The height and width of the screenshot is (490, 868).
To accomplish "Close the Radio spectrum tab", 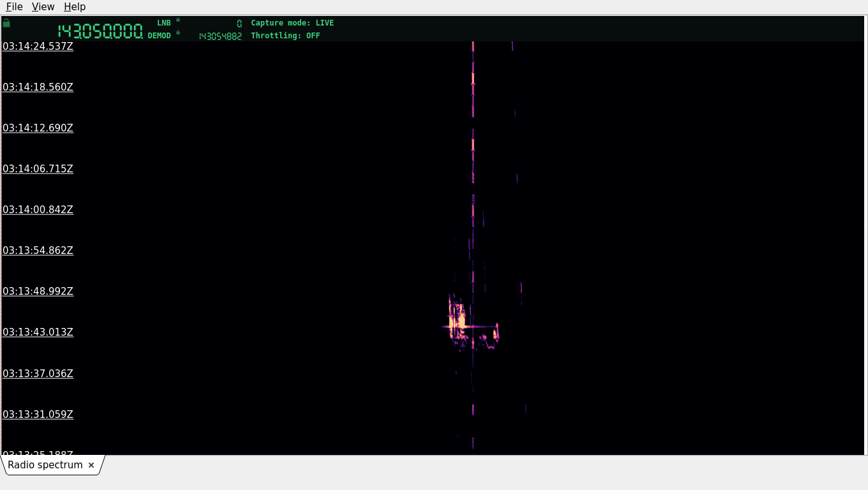I will pyautogui.click(x=91, y=465).
